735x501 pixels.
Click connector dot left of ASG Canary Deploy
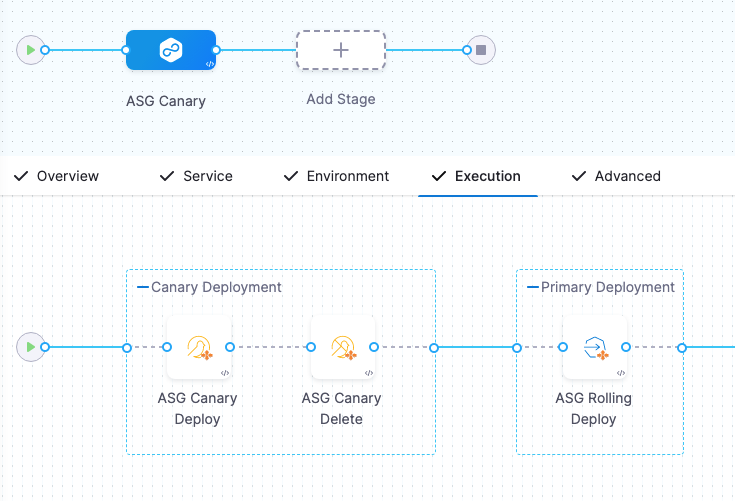point(167,347)
